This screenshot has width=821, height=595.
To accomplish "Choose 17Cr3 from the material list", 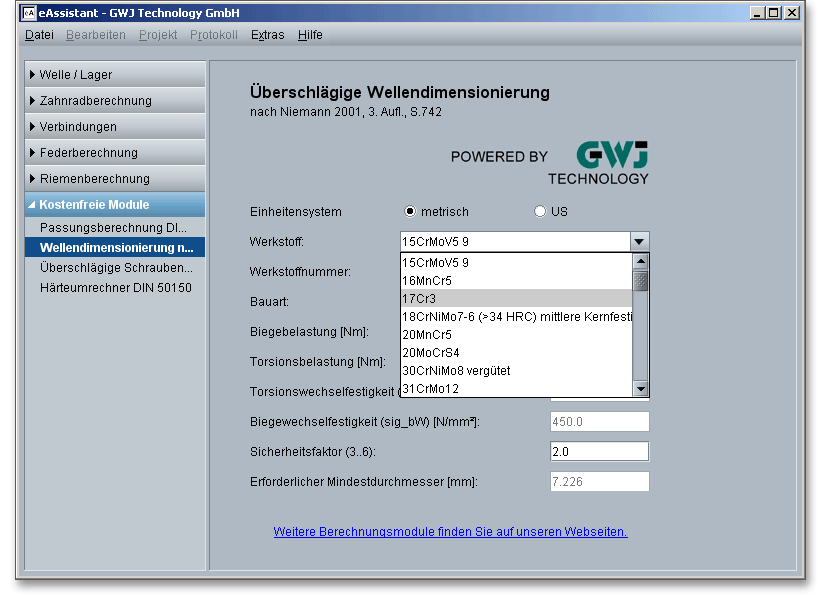I will [515, 299].
